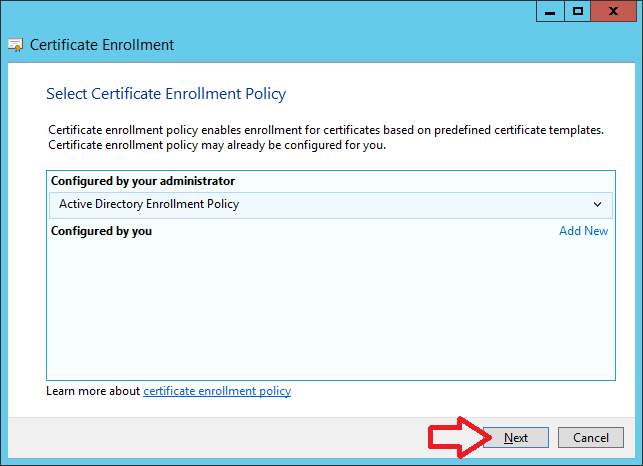
Task: Click the Configured by you header
Action: pos(101,231)
